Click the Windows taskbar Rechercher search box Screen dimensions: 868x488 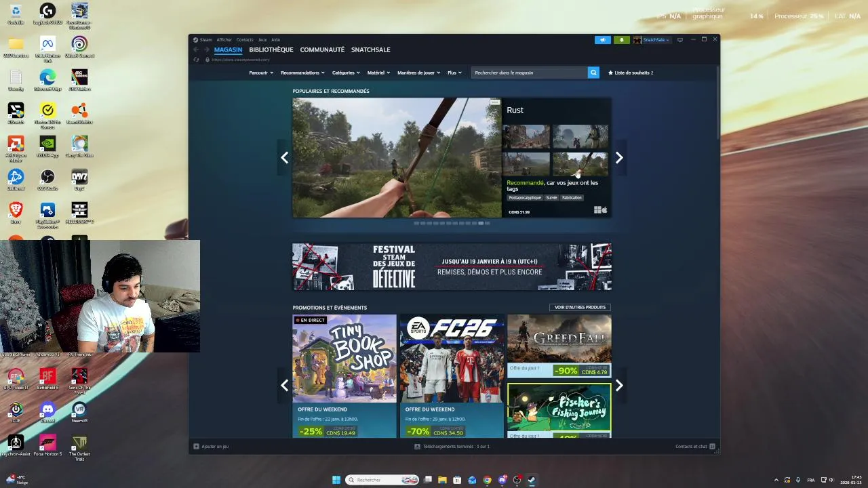click(382, 480)
